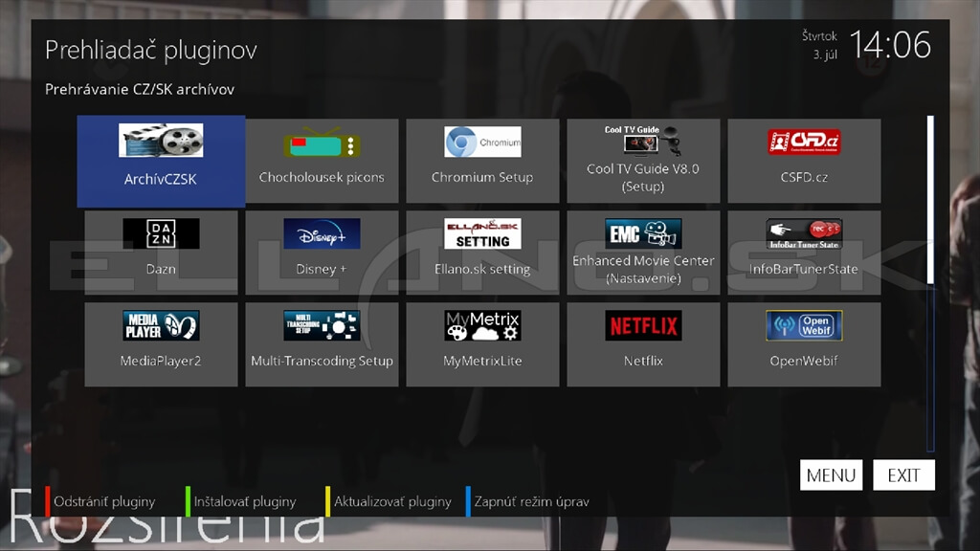Viewport: 980px width, 551px height.
Task: Launch the Disney + plugin
Action: [x=322, y=253]
